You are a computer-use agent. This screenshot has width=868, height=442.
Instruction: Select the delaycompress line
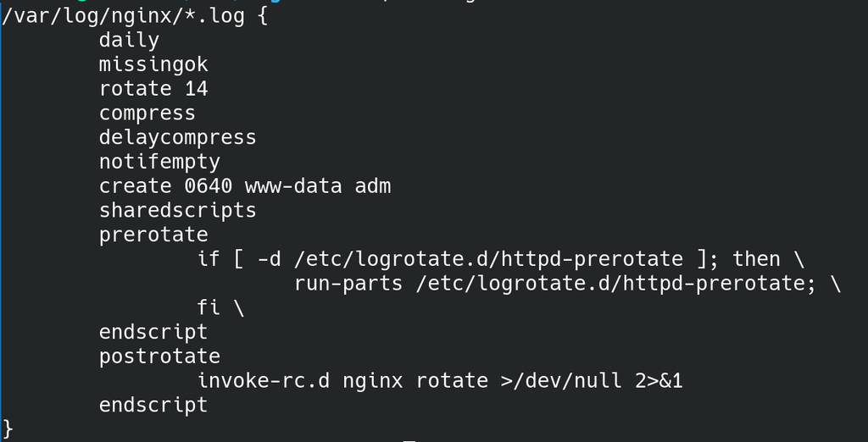pyautogui.click(x=178, y=137)
